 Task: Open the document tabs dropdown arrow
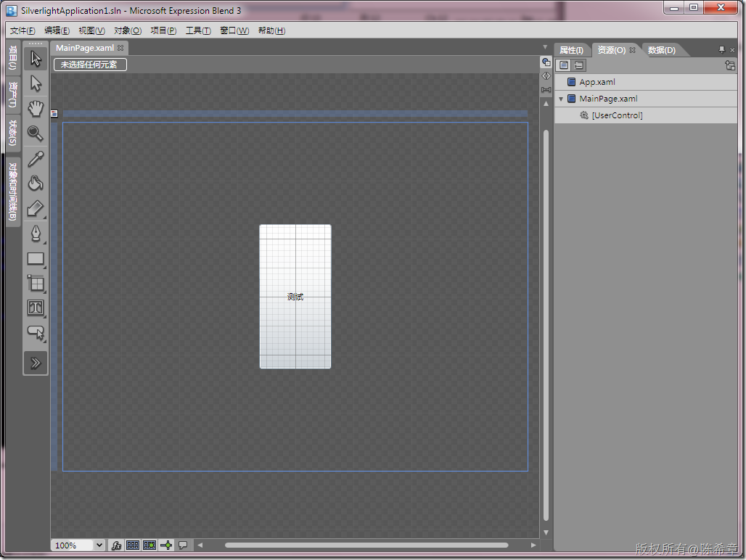545,47
